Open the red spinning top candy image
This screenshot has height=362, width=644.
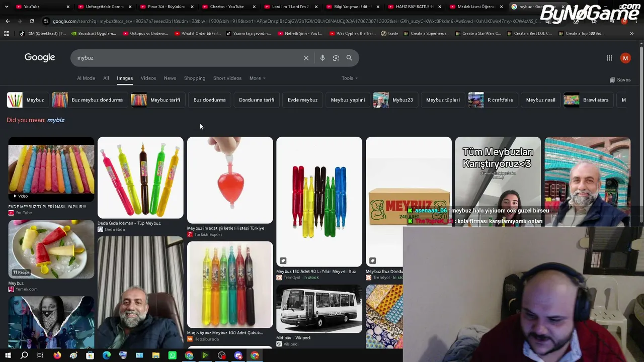coord(230,180)
